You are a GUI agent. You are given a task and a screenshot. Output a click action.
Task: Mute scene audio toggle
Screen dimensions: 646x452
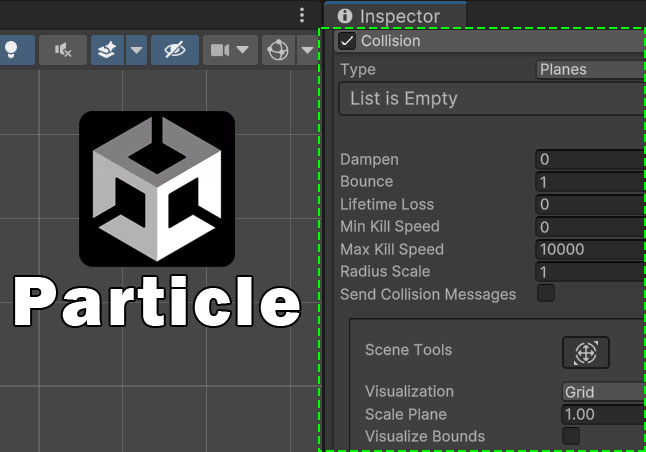click(63, 50)
